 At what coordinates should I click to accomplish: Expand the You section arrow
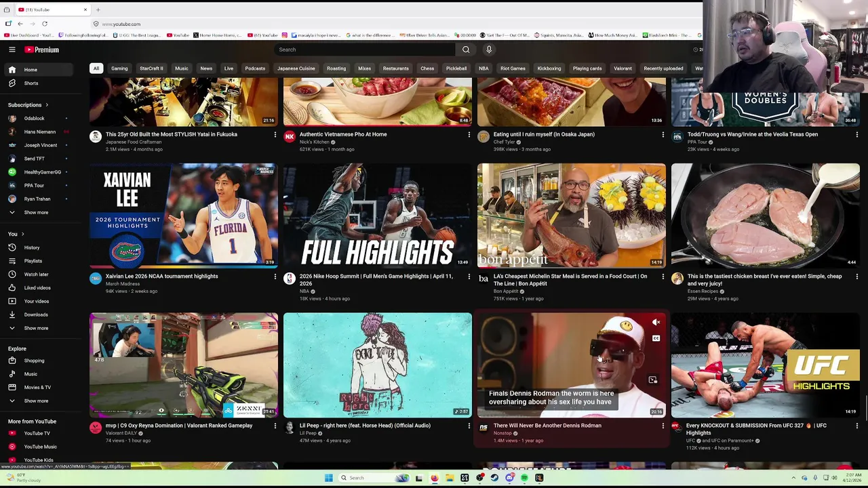[x=22, y=234]
